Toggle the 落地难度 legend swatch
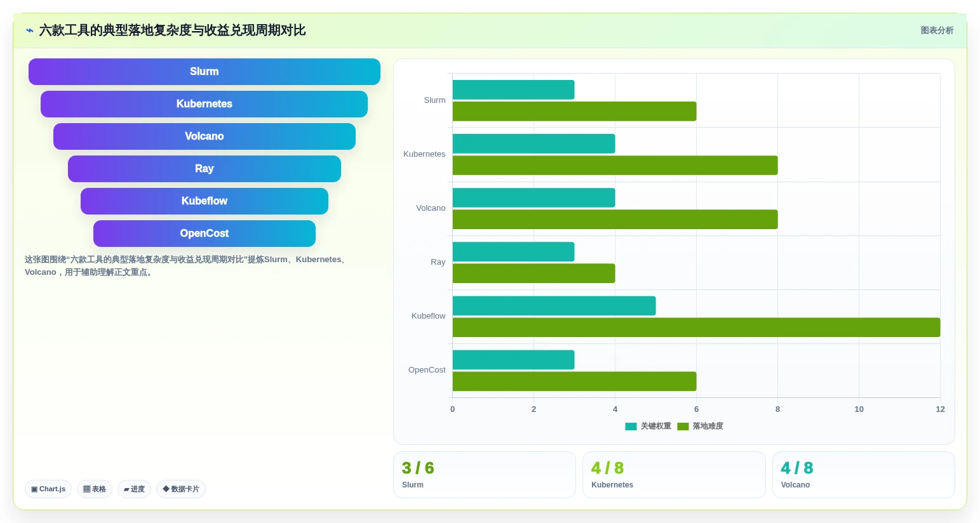The width and height of the screenshot is (980, 523). click(683, 427)
